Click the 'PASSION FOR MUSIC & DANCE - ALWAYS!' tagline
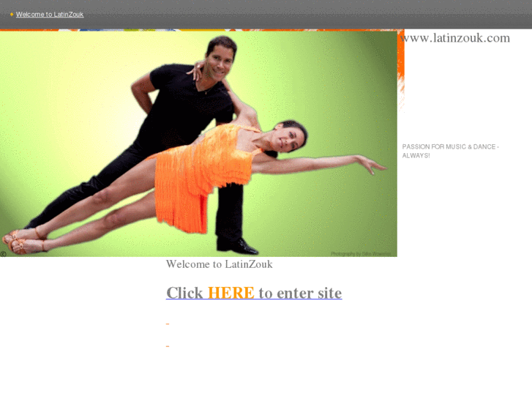This screenshot has height=399, width=532. tap(450, 151)
